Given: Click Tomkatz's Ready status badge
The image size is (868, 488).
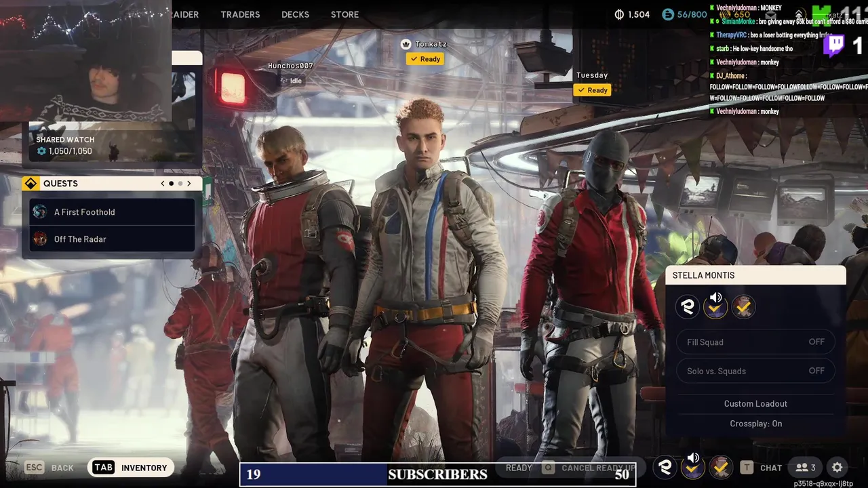Looking at the screenshot, I should (x=425, y=59).
